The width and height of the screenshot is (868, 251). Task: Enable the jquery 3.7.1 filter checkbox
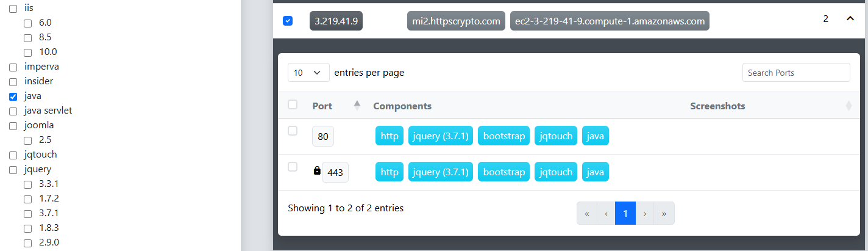click(28, 214)
